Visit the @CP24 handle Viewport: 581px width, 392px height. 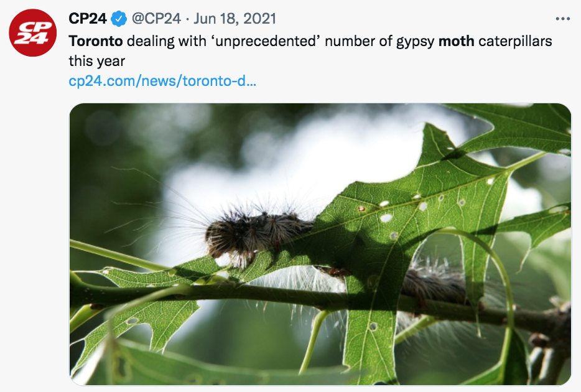coord(157,19)
